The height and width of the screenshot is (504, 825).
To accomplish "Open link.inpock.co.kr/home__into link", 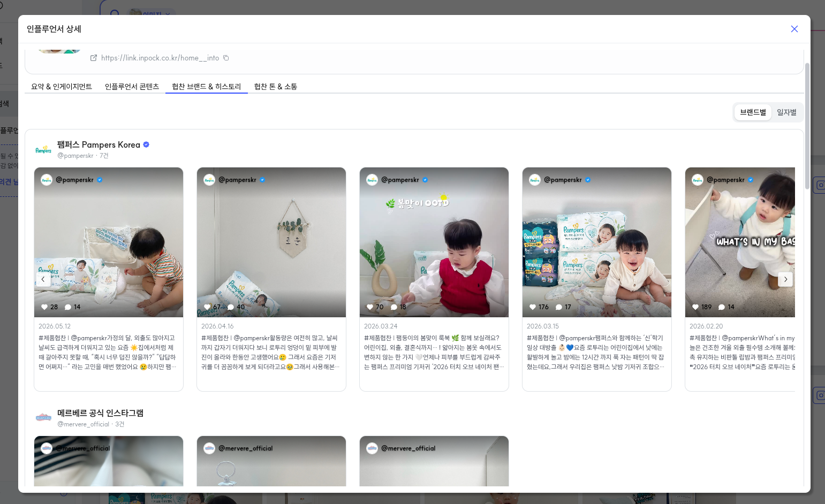I will click(x=160, y=58).
